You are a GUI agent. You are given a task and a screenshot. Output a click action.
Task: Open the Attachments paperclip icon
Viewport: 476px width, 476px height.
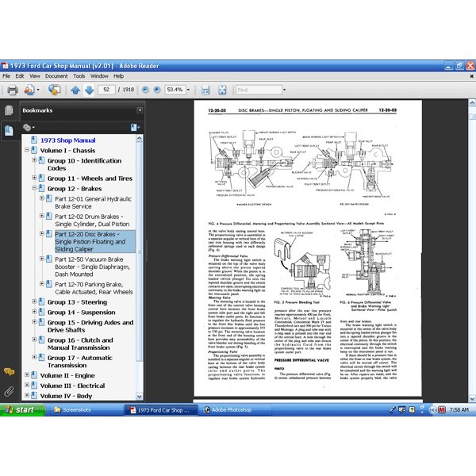click(9, 392)
